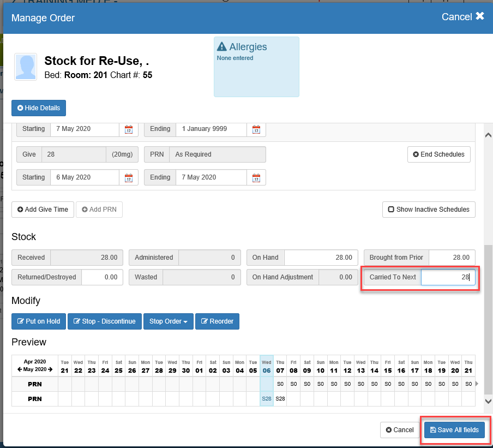Click the Carried To Next input field
493x448 pixels.
[447, 277]
